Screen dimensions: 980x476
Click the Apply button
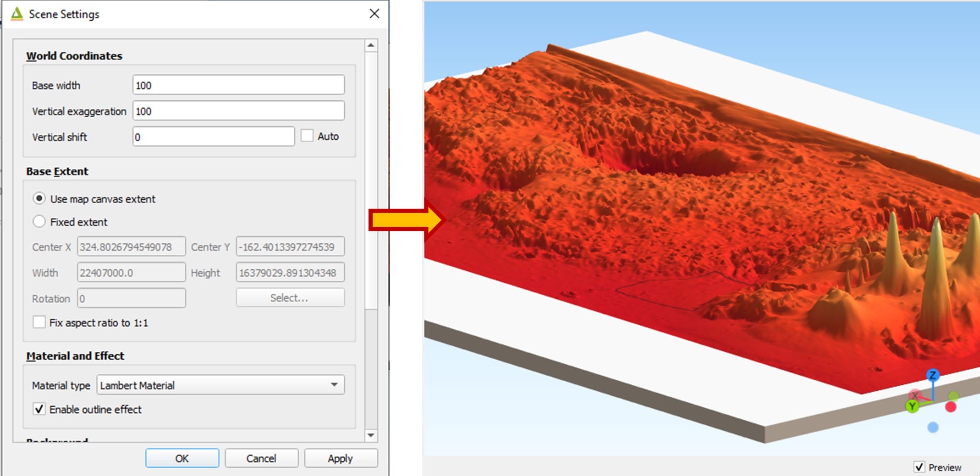341,458
